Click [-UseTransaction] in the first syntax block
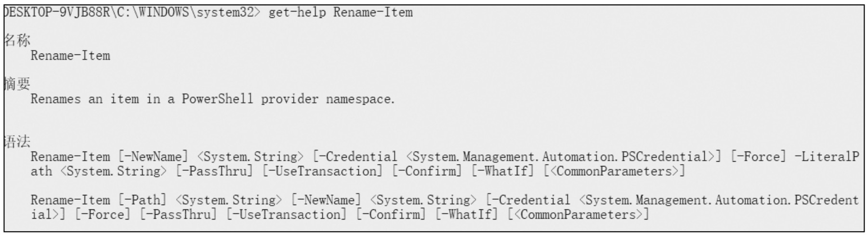The height and width of the screenshot is (235, 868). pyautogui.click(x=322, y=171)
